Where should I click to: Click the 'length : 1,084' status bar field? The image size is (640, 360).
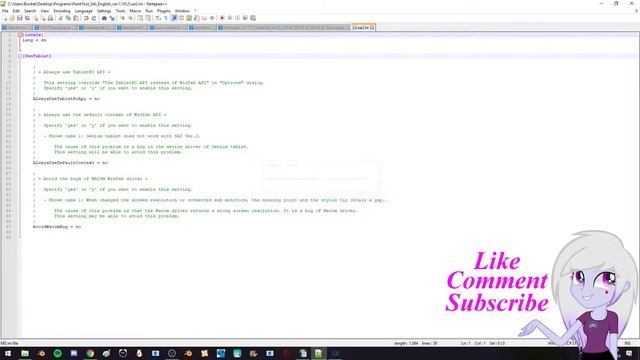(x=406, y=343)
